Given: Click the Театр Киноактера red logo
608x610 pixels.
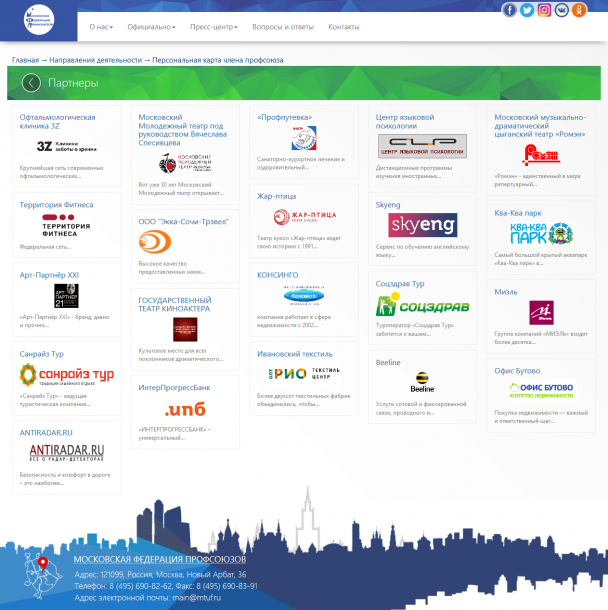Looking at the screenshot, I should pos(185,330).
